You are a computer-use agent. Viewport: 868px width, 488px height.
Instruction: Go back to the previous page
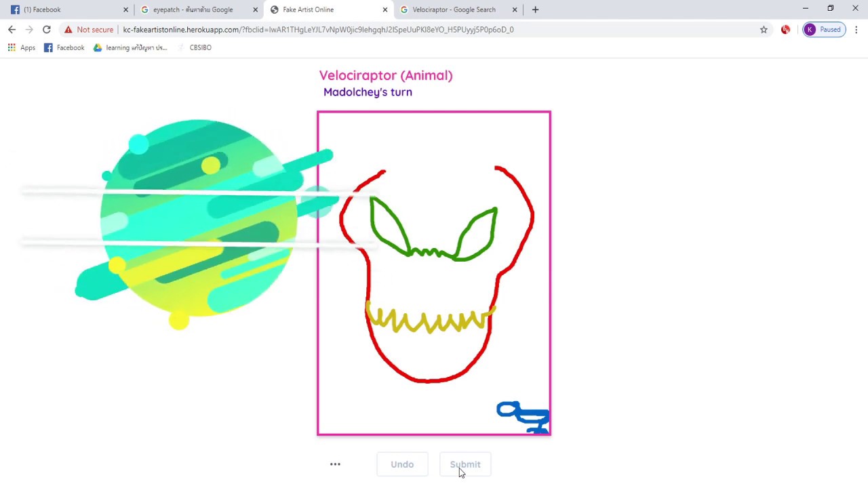tap(12, 30)
